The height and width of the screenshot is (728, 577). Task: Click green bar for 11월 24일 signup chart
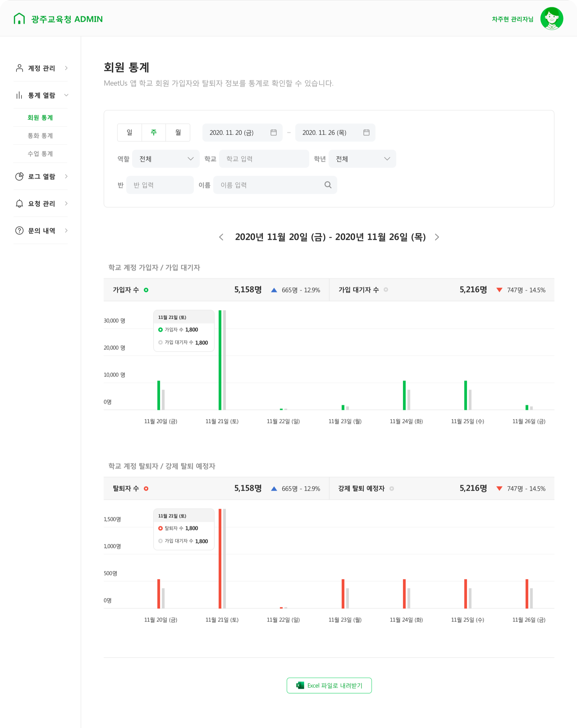tap(404, 395)
